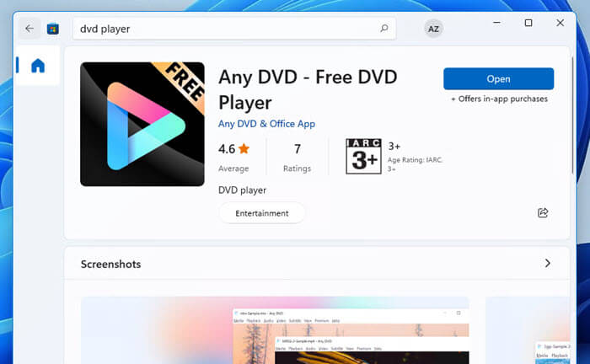Image resolution: width=590 pixels, height=364 pixels.
Task: Click the 'DVD player' description text
Action: 243,190
